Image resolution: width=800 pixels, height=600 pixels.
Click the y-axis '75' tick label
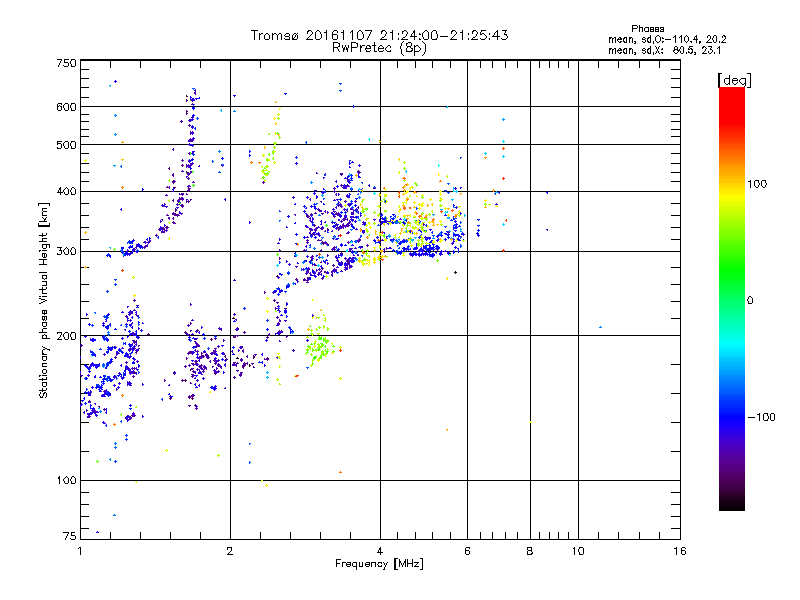coord(70,536)
